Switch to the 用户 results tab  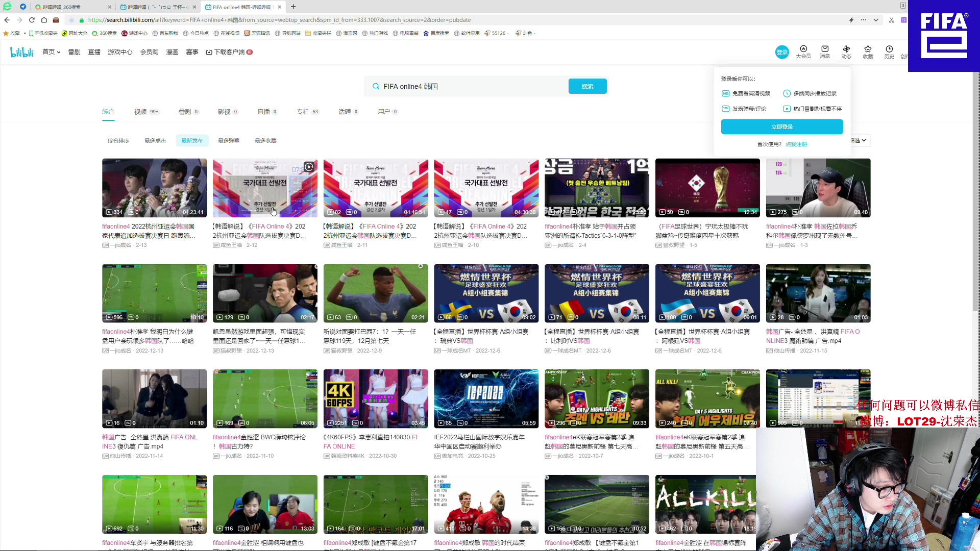(x=387, y=112)
